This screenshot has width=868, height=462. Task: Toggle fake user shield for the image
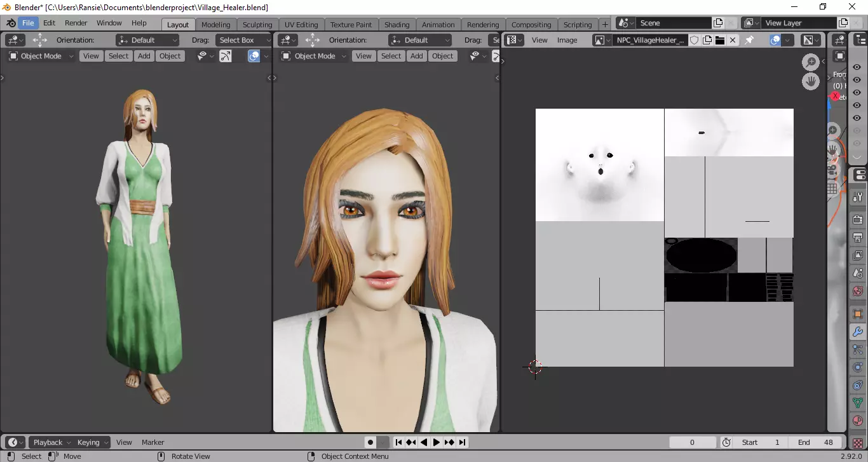click(x=695, y=40)
